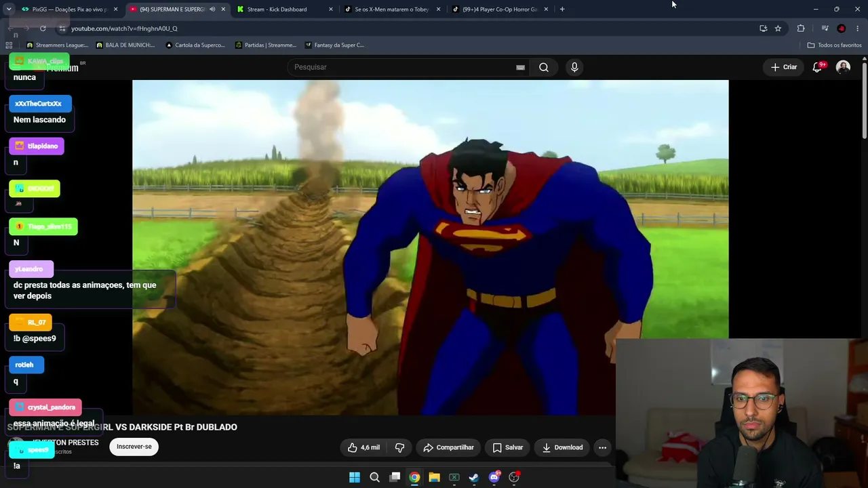Click the Chrome address bar URL

pos(124,28)
